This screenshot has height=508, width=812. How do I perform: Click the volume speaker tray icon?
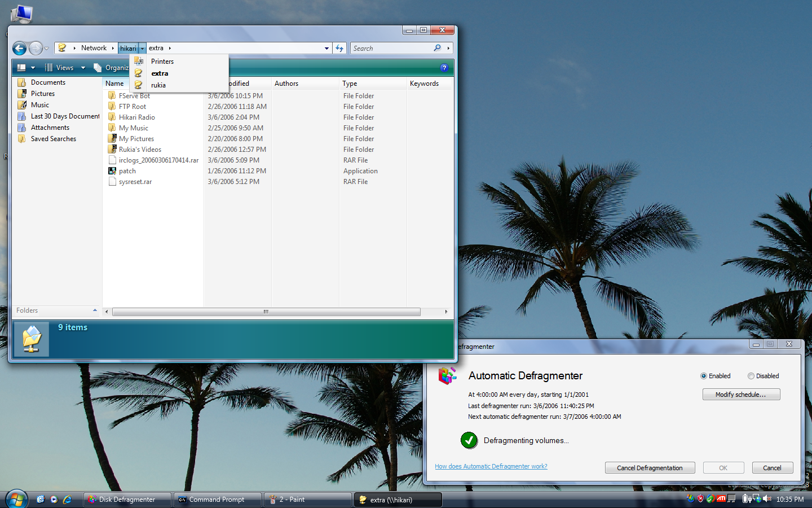tap(767, 499)
